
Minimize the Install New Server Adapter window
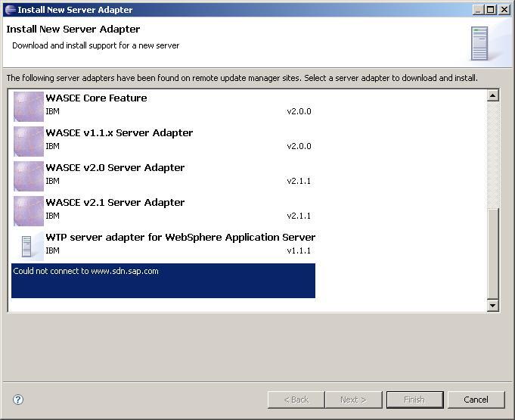[x=478, y=10]
